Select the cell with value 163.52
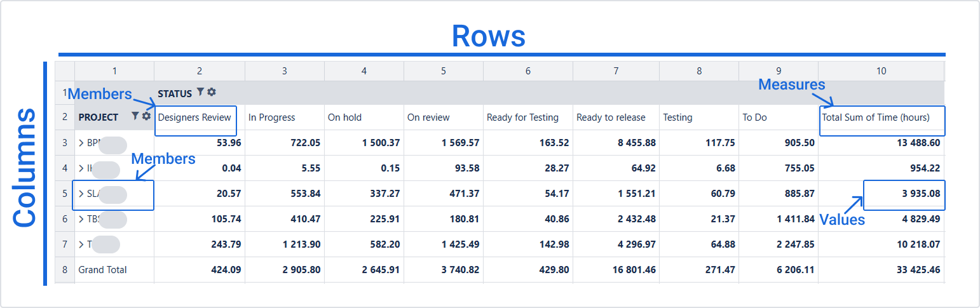 coord(528,143)
